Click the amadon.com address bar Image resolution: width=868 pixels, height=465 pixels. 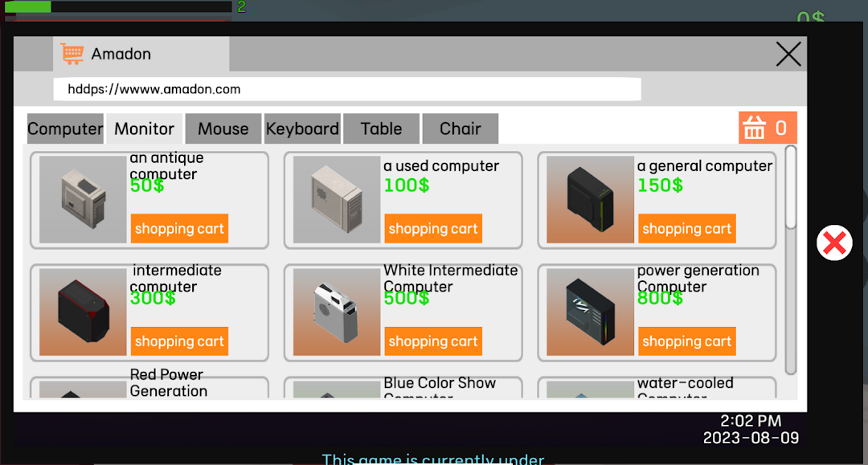click(347, 89)
